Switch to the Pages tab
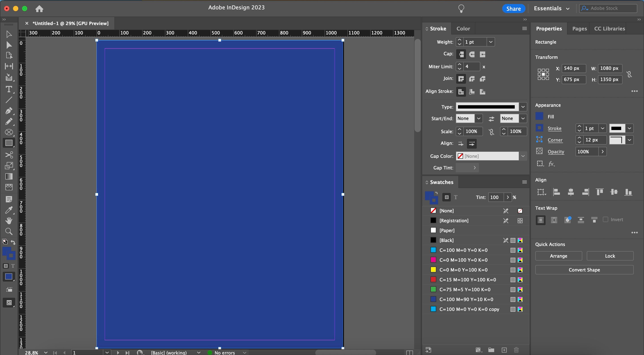Screen dimensions: 644x355 (579, 28)
